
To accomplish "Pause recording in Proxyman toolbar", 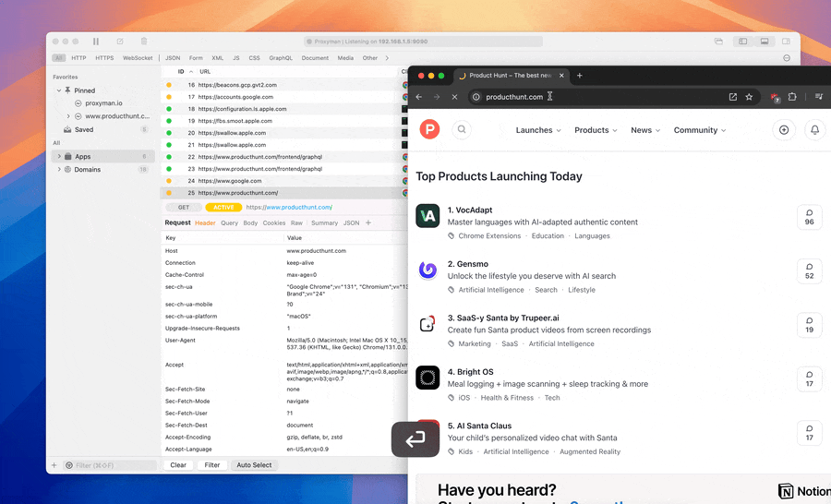I will (x=96, y=42).
